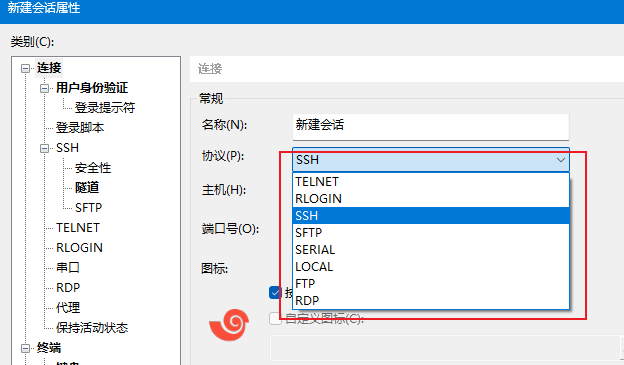
Task: Select TELNET in the category tree
Action: point(78,228)
